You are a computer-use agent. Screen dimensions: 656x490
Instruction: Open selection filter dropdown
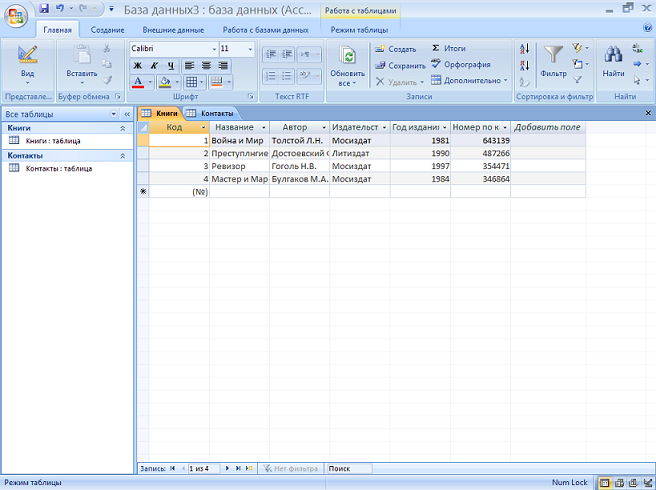[580, 48]
